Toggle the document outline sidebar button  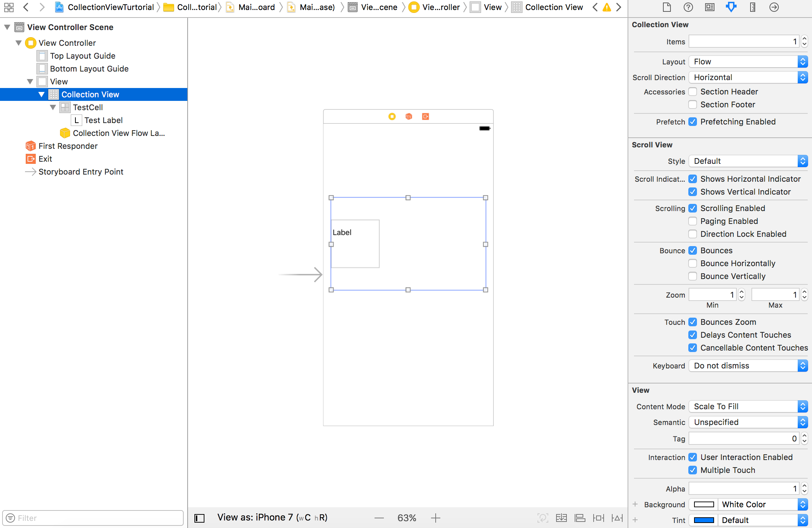click(x=199, y=518)
